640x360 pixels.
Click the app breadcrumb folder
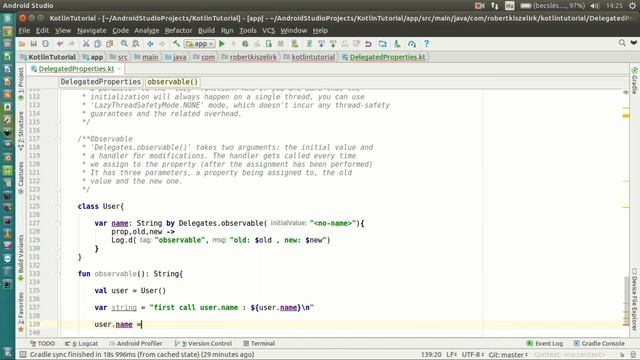click(x=93, y=57)
